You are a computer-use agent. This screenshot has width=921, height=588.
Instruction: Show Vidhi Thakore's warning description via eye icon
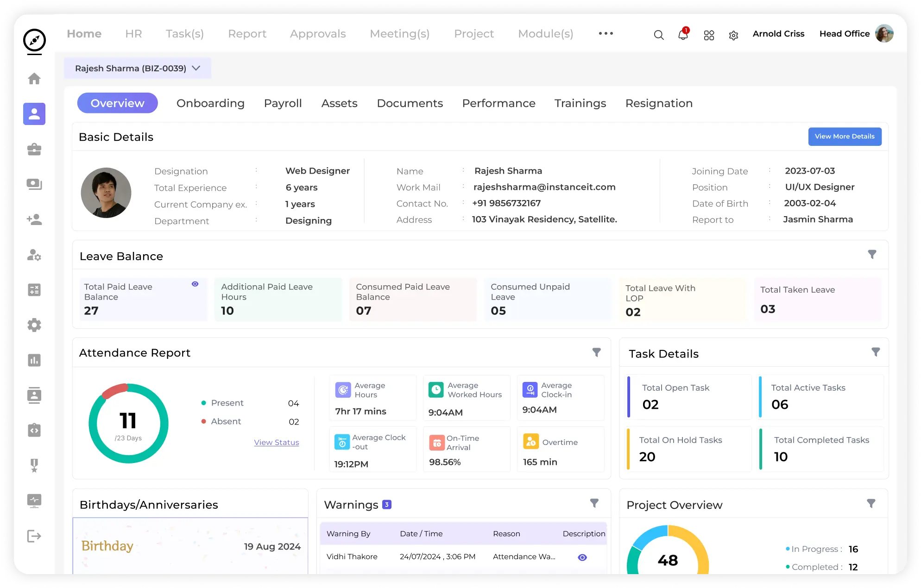(x=582, y=557)
